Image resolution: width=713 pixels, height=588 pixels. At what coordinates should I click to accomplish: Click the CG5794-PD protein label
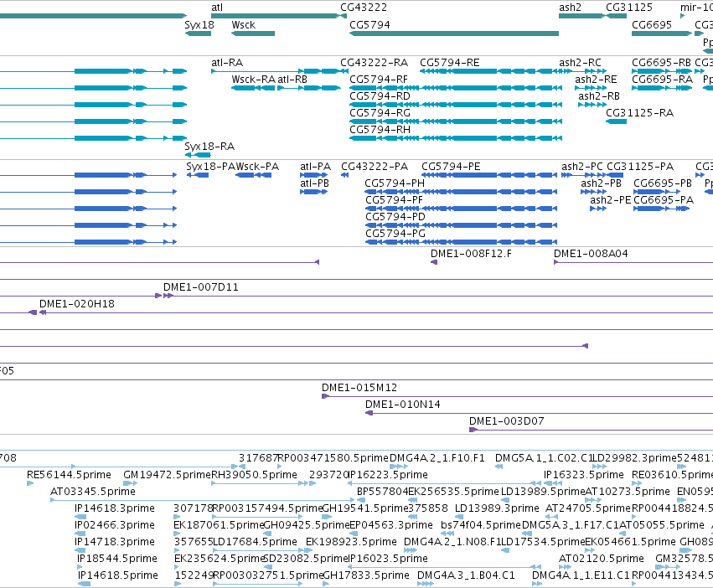pos(395,216)
